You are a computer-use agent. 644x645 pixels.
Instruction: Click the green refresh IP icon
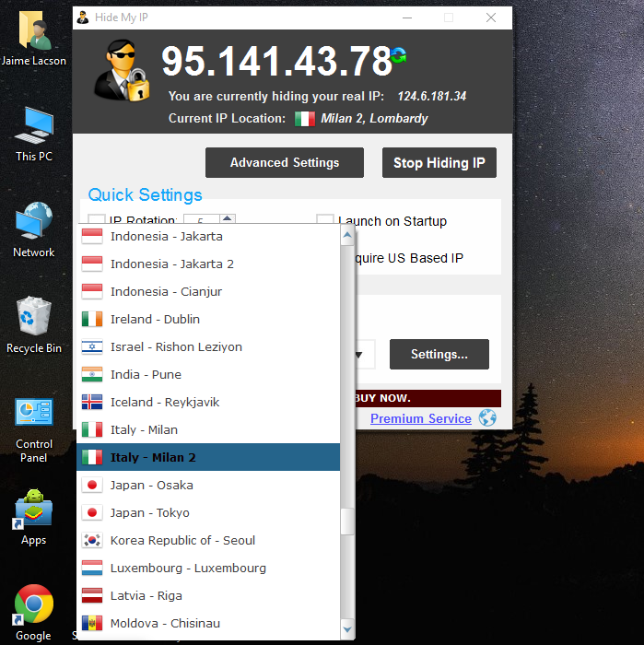coord(398,55)
